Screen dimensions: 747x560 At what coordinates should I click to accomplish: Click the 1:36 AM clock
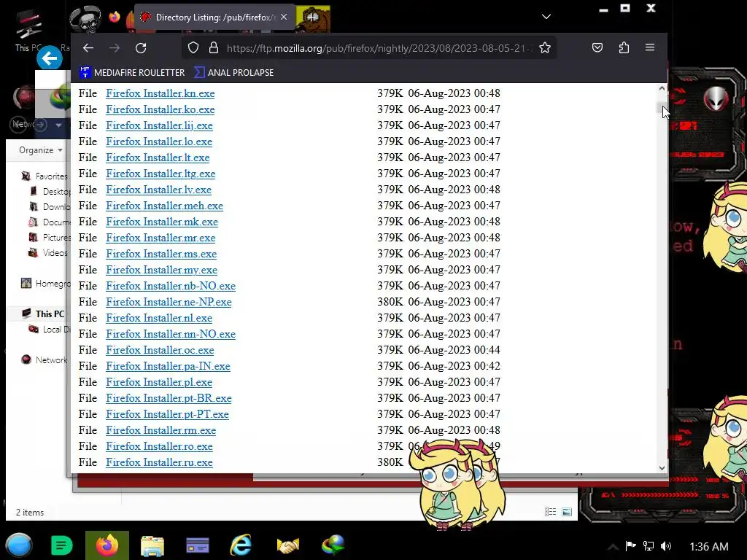click(x=709, y=547)
